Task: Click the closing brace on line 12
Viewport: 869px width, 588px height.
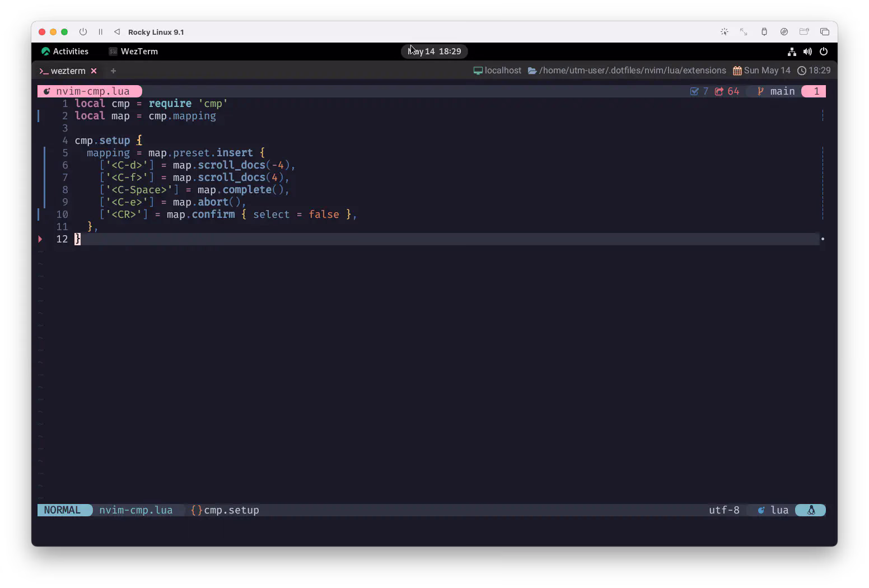Action: (x=78, y=239)
